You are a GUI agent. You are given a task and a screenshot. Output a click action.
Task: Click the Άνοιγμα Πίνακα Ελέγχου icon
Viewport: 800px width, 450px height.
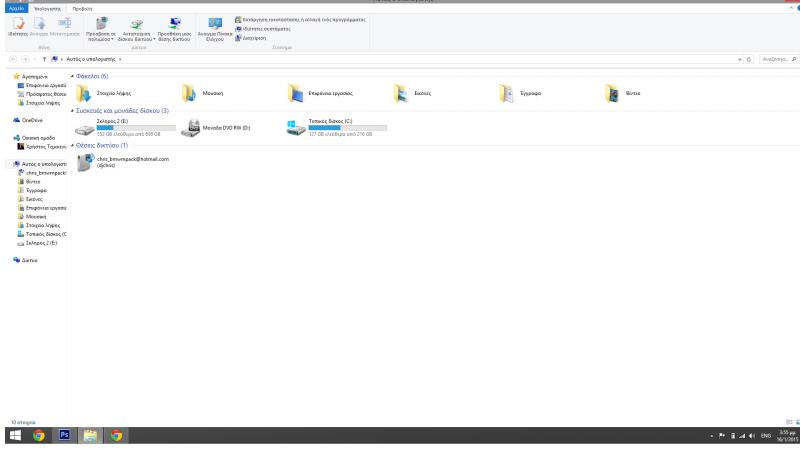pyautogui.click(x=215, y=26)
